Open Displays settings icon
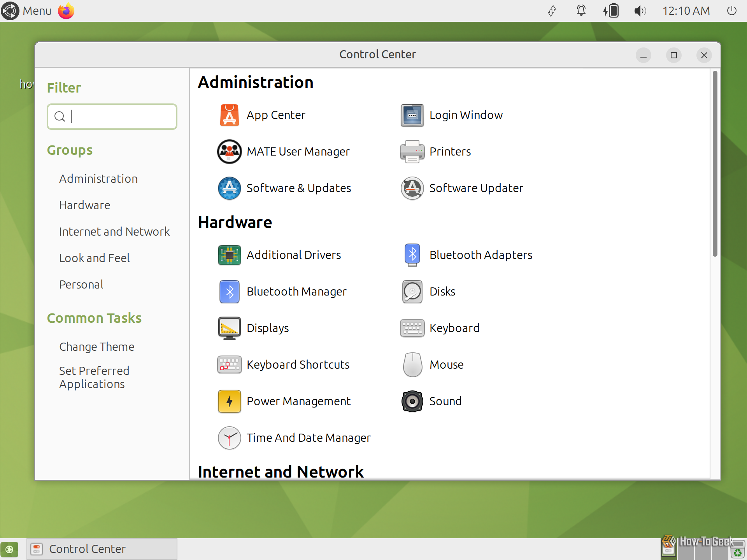747x560 pixels. click(229, 328)
